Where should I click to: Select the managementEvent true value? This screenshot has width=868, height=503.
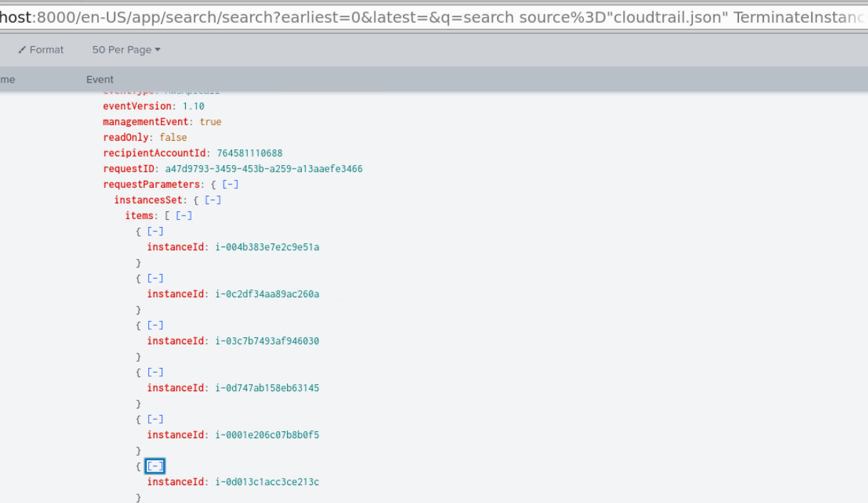[x=210, y=122]
